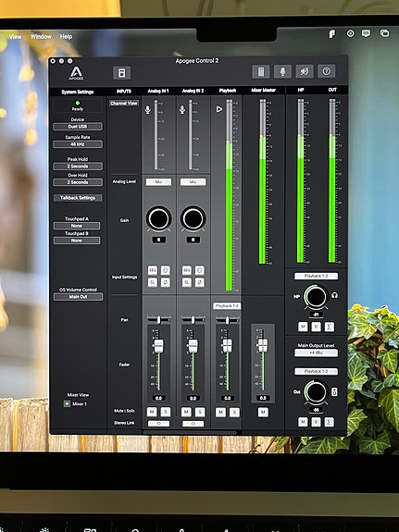Click the headphone icon beside the HP knob
The height and width of the screenshot is (532, 399).
[334, 295]
